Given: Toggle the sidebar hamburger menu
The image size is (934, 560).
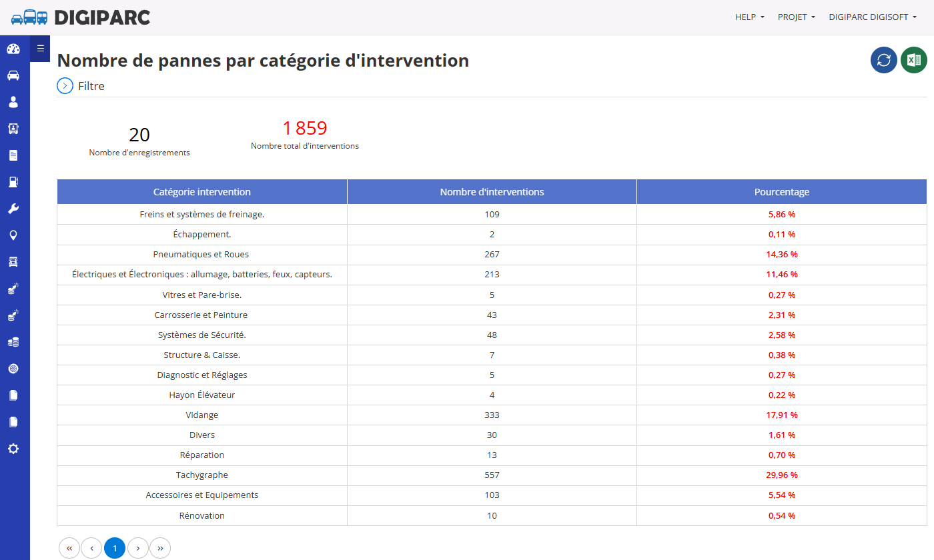Looking at the screenshot, I should (x=40, y=48).
